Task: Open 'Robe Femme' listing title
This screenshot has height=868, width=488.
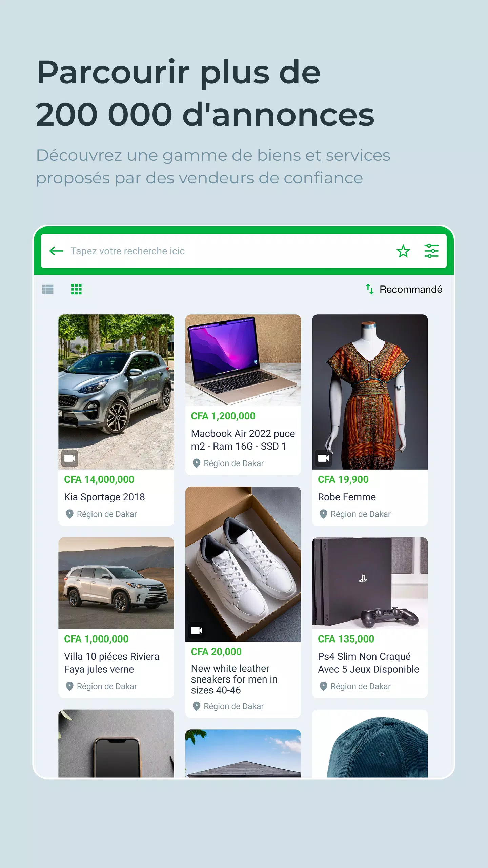Action: click(x=347, y=497)
